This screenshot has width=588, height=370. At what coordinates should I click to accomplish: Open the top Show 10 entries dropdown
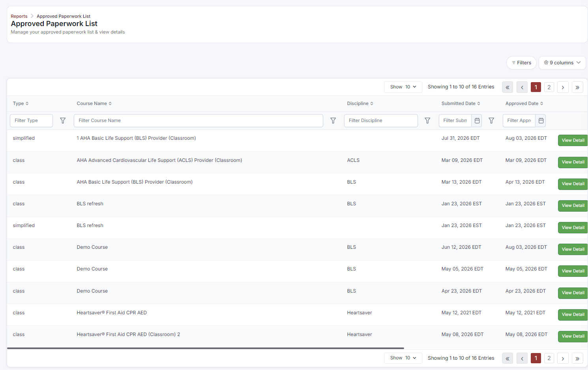[403, 87]
